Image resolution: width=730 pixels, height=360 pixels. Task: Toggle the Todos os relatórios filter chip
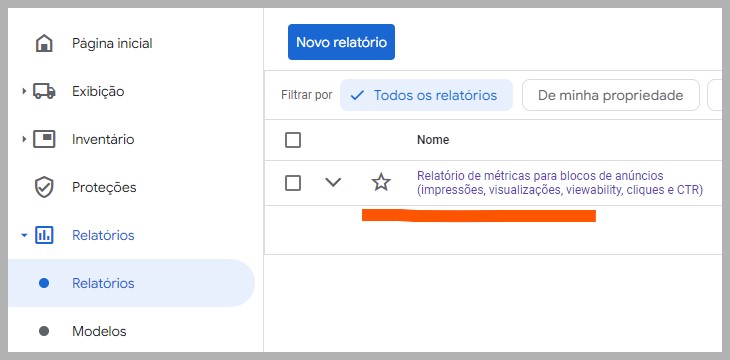(426, 95)
